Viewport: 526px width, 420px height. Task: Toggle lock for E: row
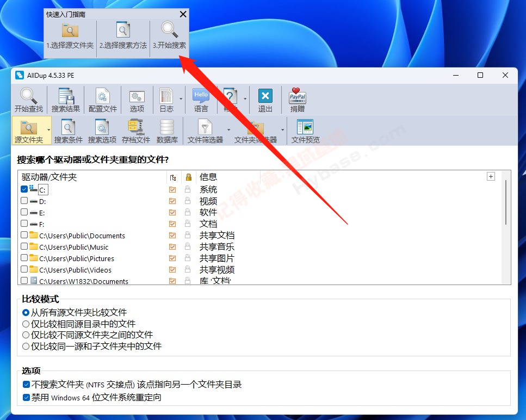pos(188,212)
